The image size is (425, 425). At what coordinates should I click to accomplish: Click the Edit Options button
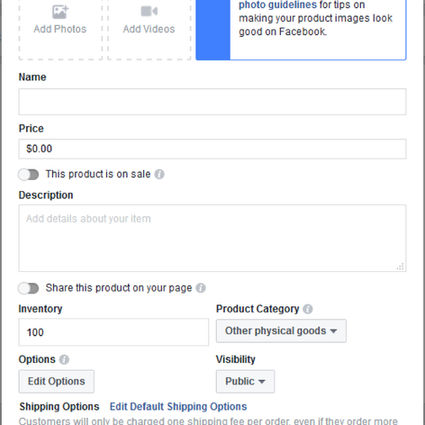pos(56,381)
